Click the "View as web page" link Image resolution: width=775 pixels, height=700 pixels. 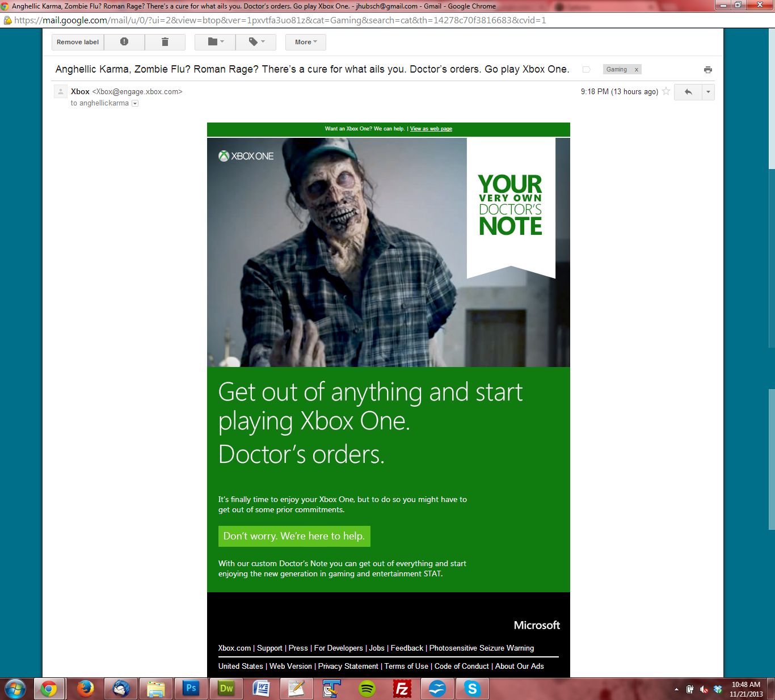[x=431, y=129]
